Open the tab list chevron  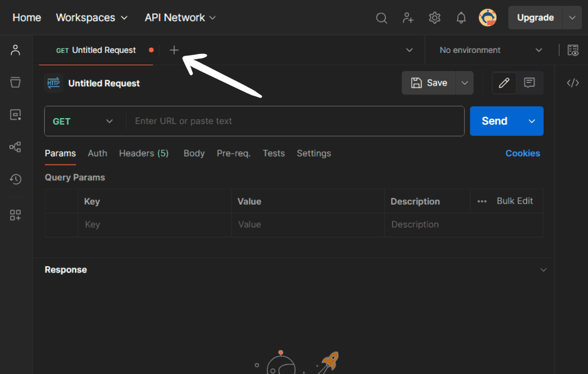(x=409, y=50)
